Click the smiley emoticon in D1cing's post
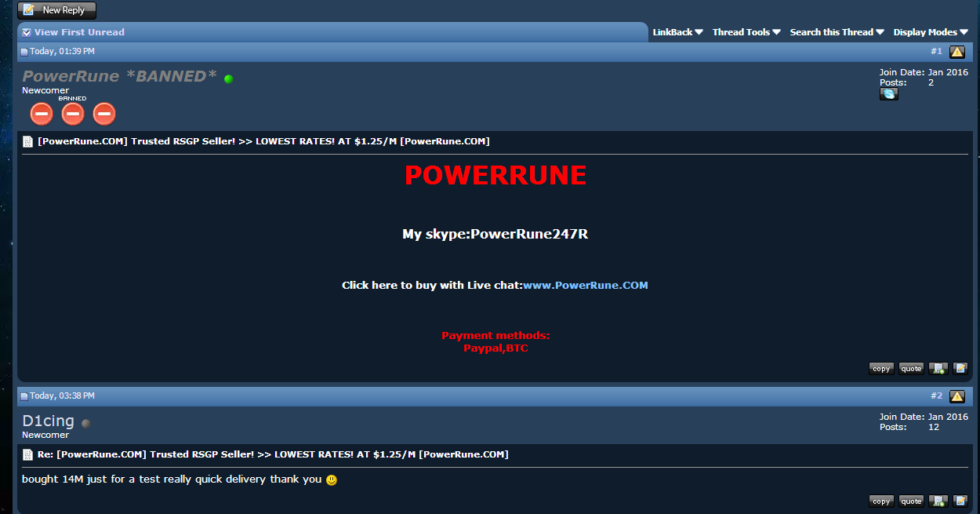Image resolution: width=980 pixels, height=514 pixels. point(332,479)
